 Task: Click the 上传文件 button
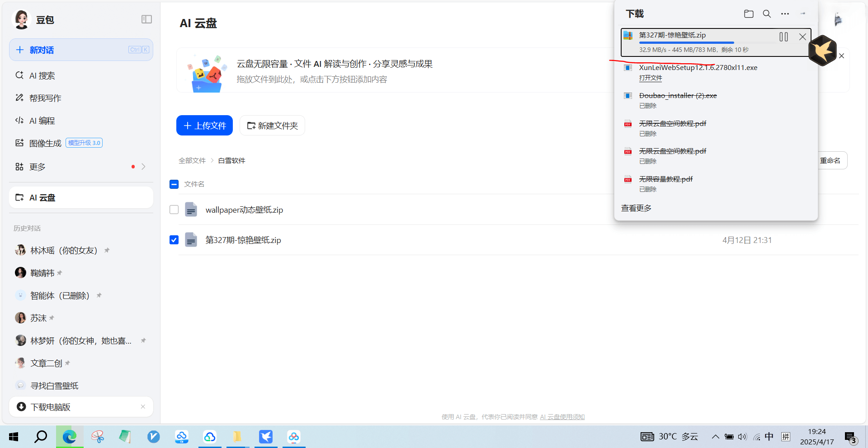(204, 126)
